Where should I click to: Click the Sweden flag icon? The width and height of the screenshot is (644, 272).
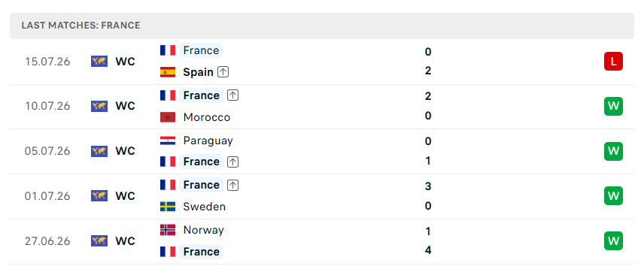[x=168, y=207]
